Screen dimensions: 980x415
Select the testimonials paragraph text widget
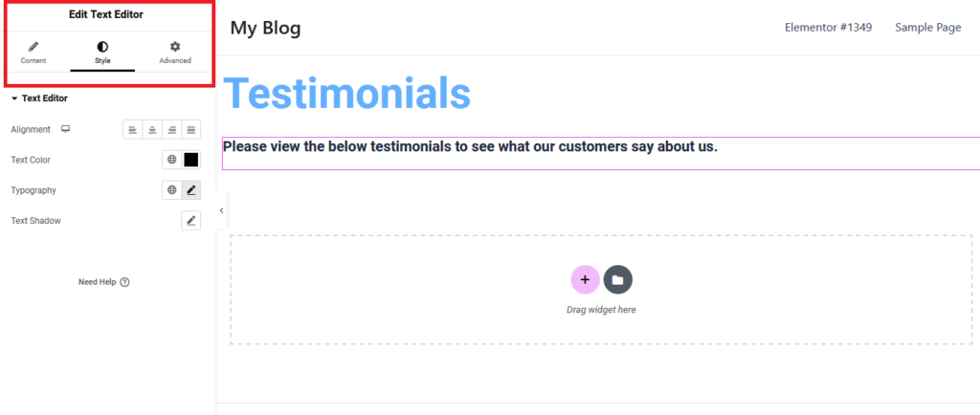point(601,154)
